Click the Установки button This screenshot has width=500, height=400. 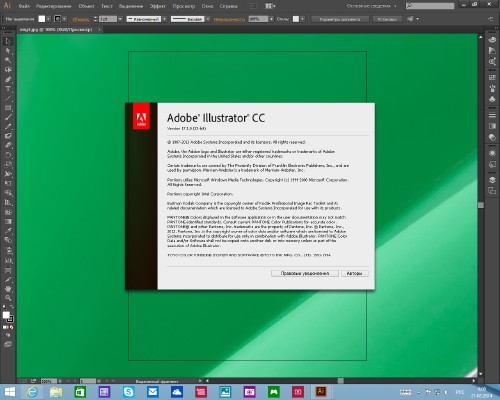(387, 19)
